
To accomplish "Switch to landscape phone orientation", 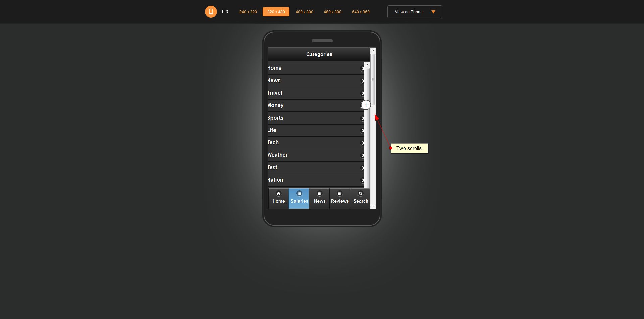I will [225, 12].
